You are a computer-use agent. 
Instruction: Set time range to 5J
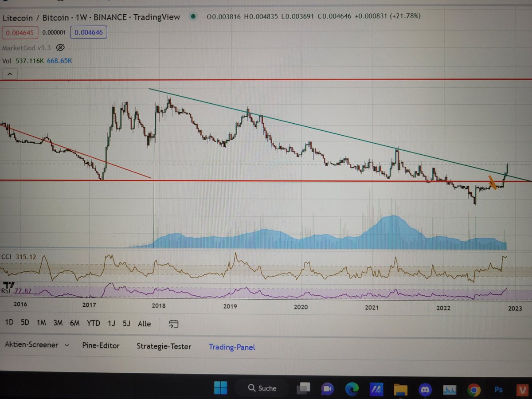coord(126,323)
